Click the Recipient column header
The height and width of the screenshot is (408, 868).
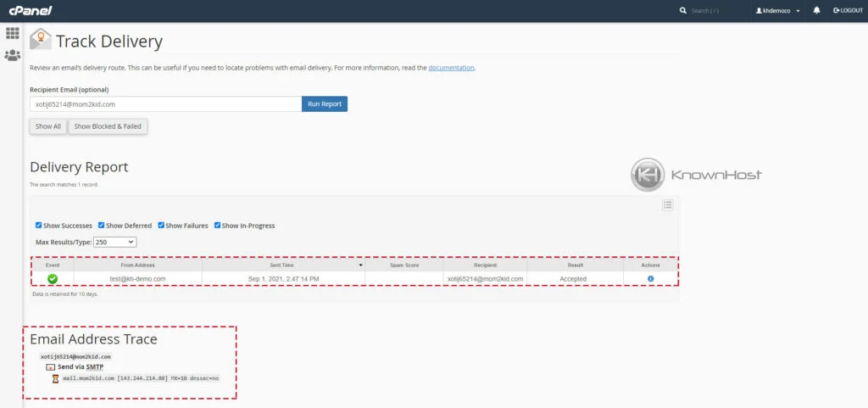[485, 265]
